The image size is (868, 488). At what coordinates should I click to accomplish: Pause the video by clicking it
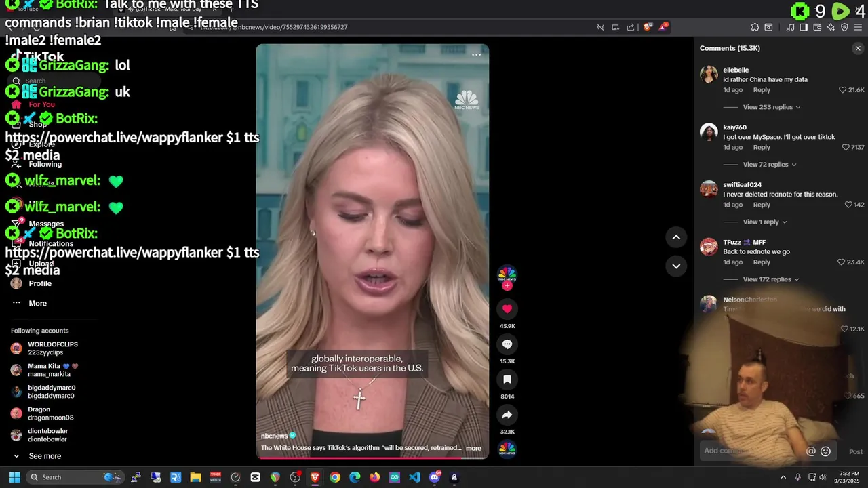[372, 251]
